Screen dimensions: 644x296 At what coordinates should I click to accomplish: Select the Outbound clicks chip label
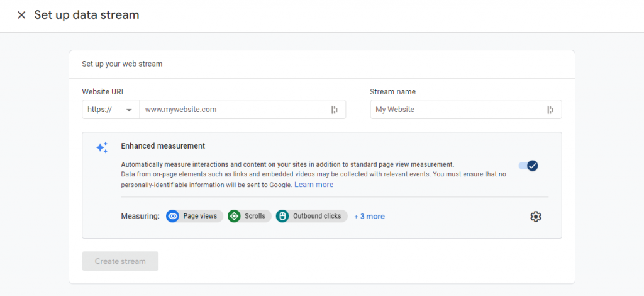pos(317,216)
